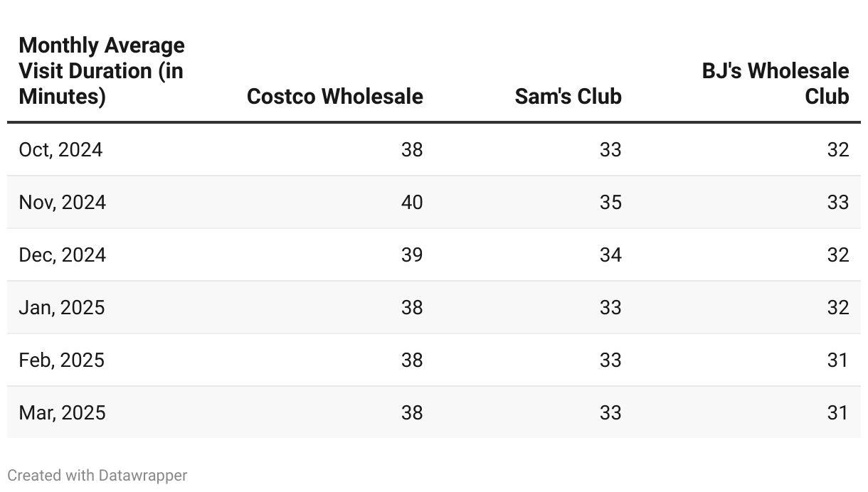Click BJ's Nov 2024 value of 33
Image resolution: width=868 pixels, height=492 pixels.
[837, 202]
